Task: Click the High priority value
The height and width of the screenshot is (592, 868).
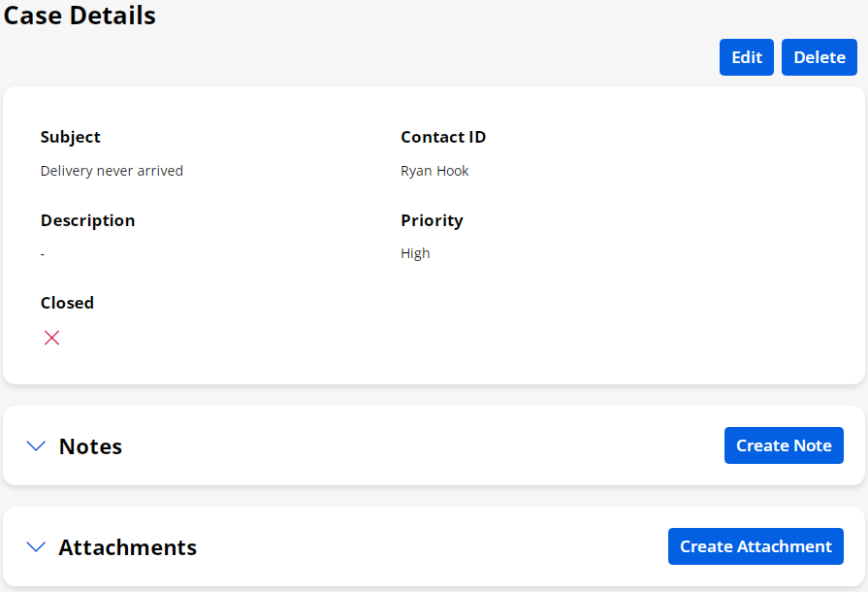Action: pyautogui.click(x=415, y=253)
